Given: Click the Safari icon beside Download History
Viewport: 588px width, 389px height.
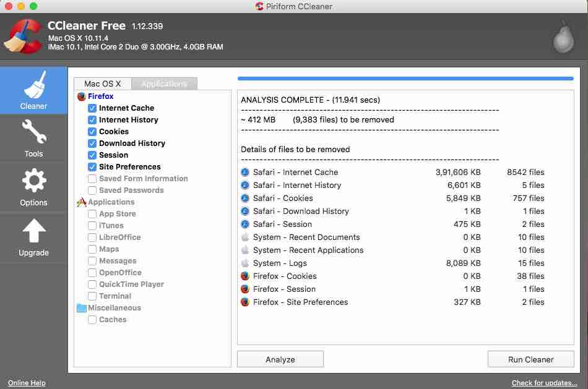Looking at the screenshot, I should point(245,212).
